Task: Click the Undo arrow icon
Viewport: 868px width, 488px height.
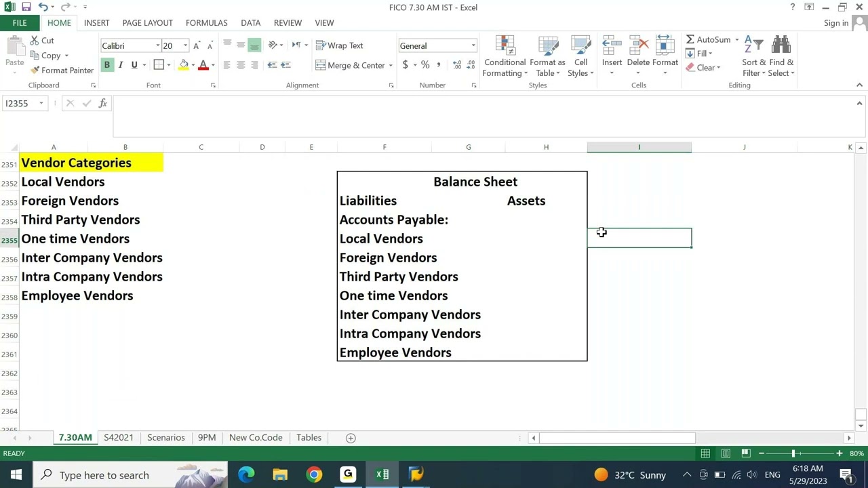Action: tap(43, 7)
